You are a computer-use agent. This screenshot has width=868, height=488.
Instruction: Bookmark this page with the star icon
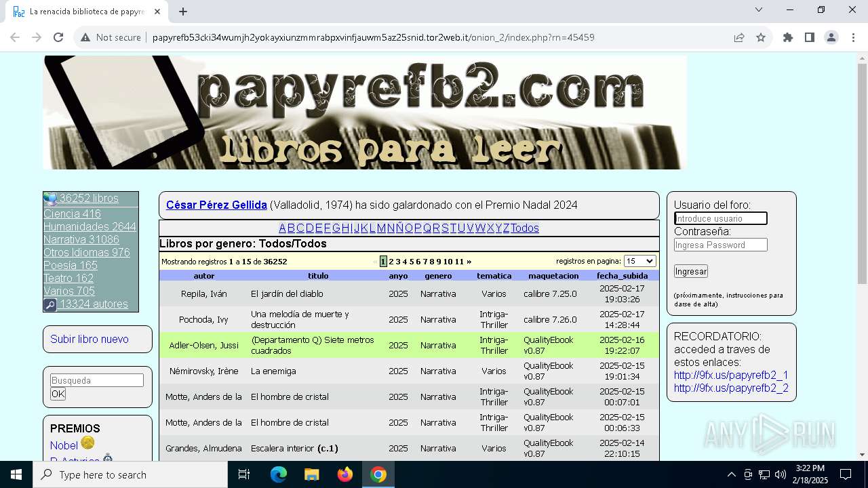coord(761,38)
